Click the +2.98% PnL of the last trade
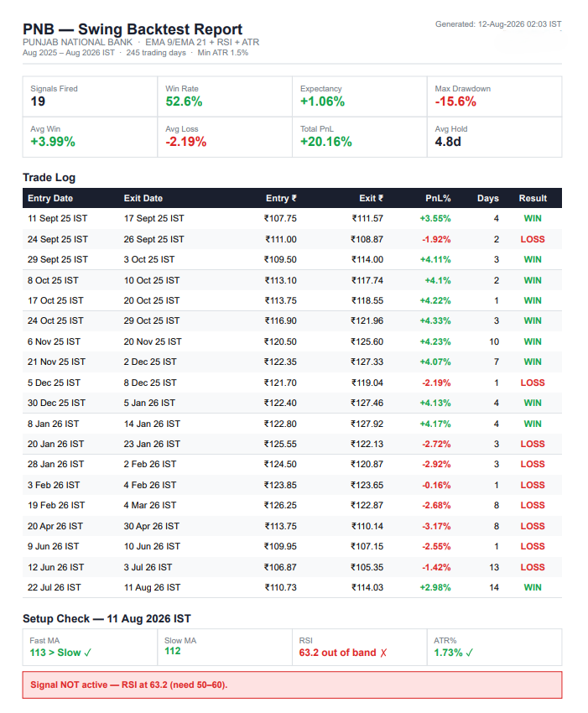The width and height of the screenshot is (588, 713). pos(435,587)
